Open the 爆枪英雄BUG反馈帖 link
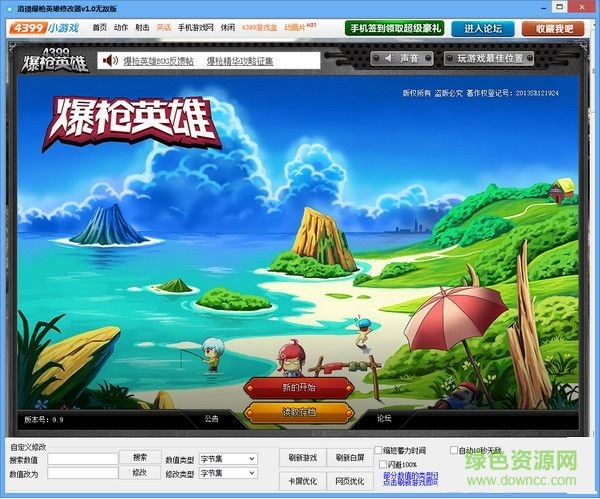 (x=158, y=61)
